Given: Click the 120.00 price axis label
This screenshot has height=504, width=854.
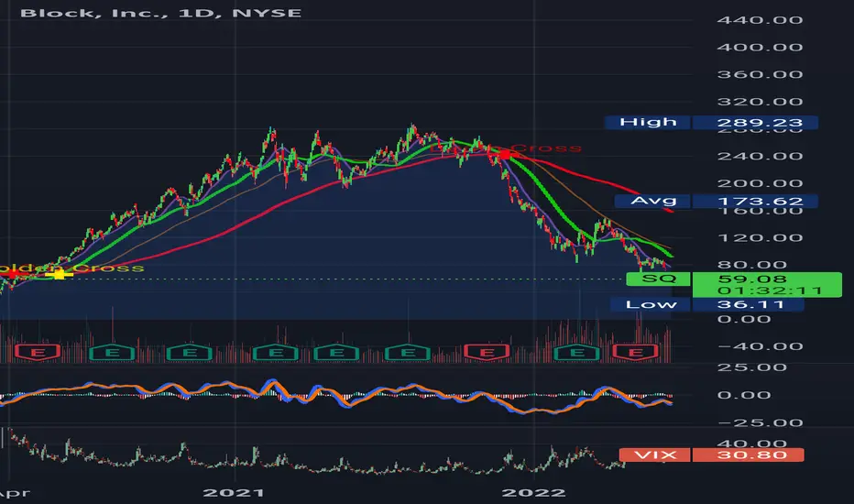Looking at the screenshot, I should coord(760,238).
